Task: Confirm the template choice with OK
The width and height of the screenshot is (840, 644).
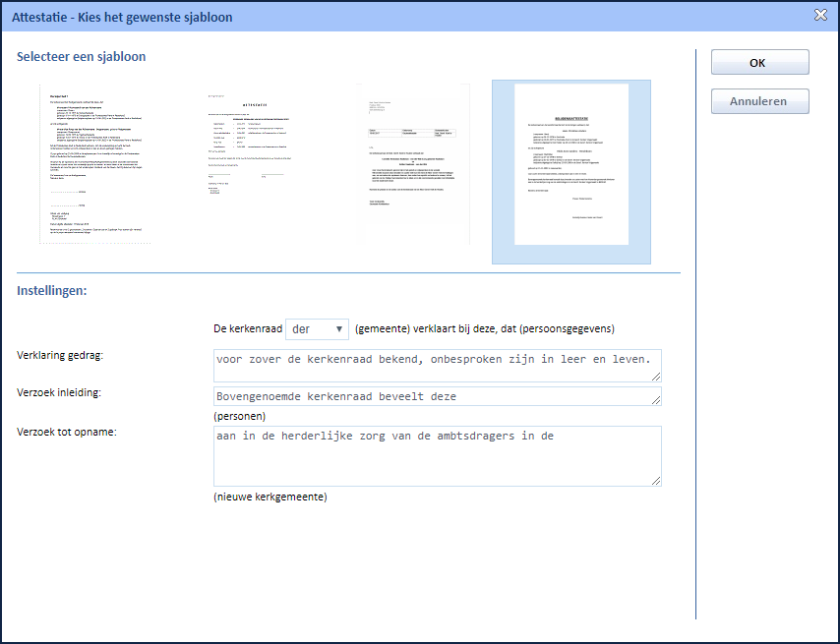Action: click(759, 63)
